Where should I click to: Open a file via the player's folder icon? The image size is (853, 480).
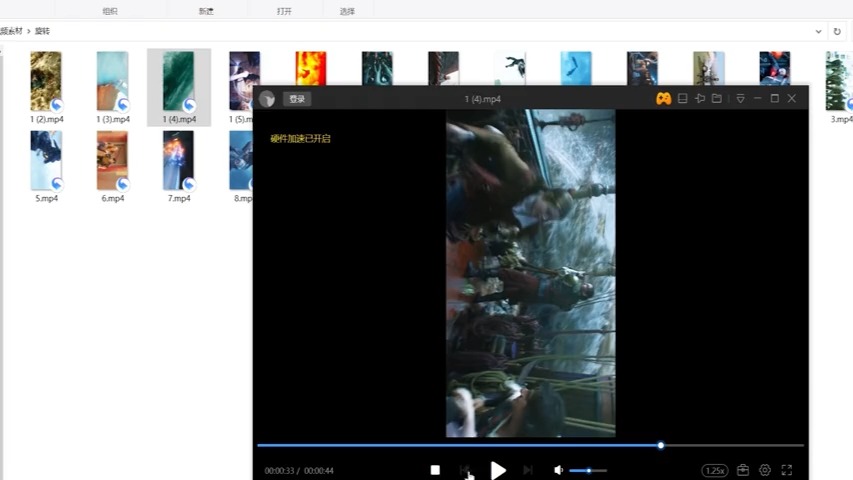click(717, 99)
